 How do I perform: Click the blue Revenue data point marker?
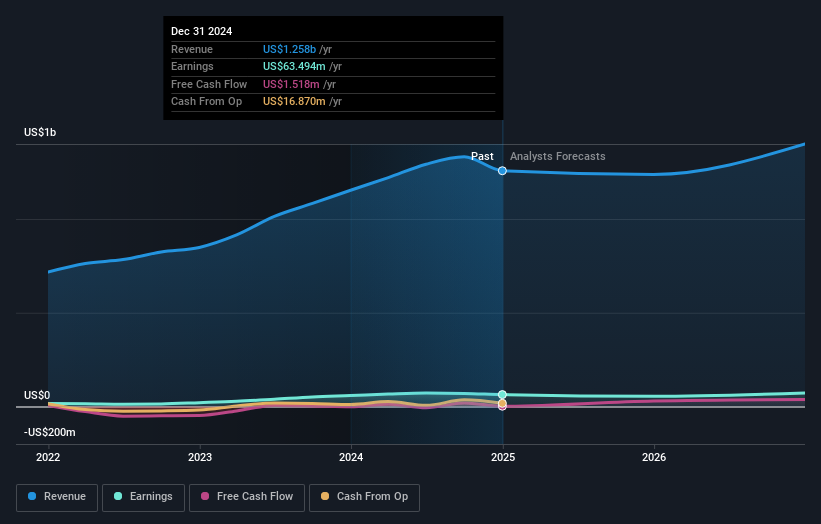click(502, 171)
